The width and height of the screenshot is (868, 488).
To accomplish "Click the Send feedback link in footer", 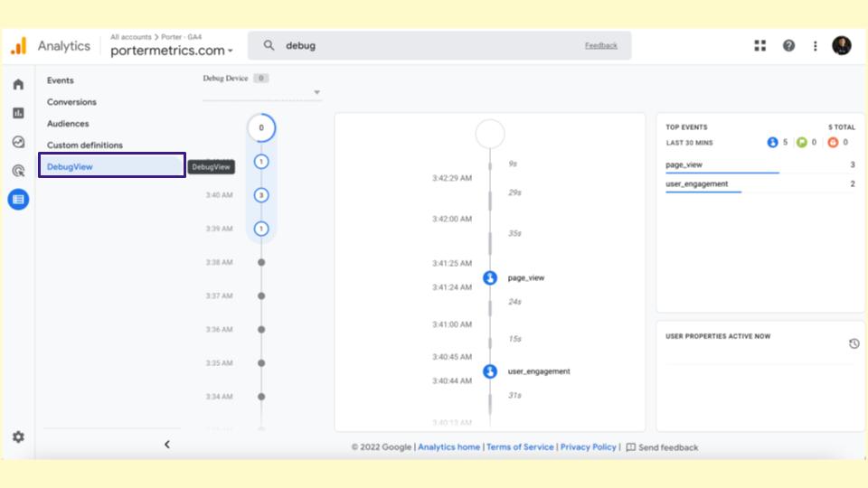I will pyautogui.click(x=668, y=447).
